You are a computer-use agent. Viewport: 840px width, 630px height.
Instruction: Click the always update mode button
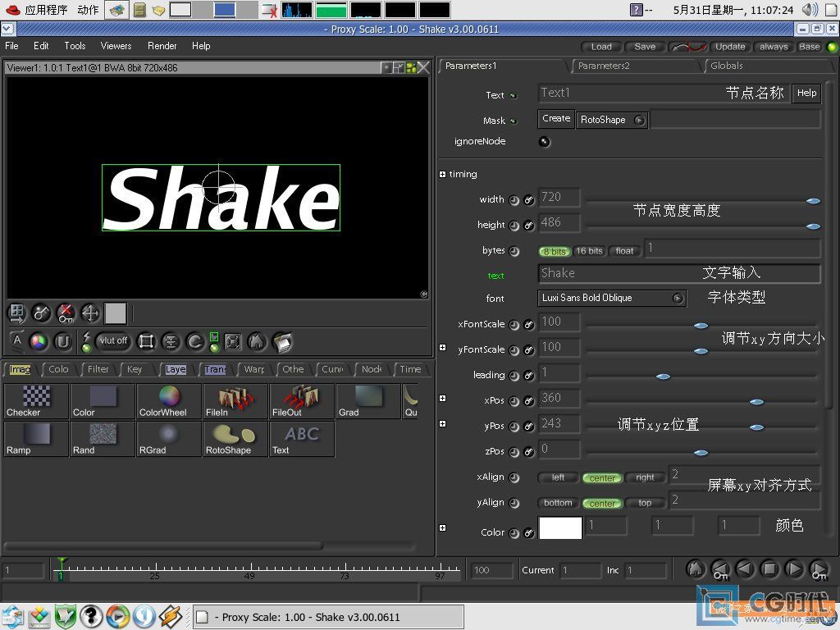coord(774,47)
